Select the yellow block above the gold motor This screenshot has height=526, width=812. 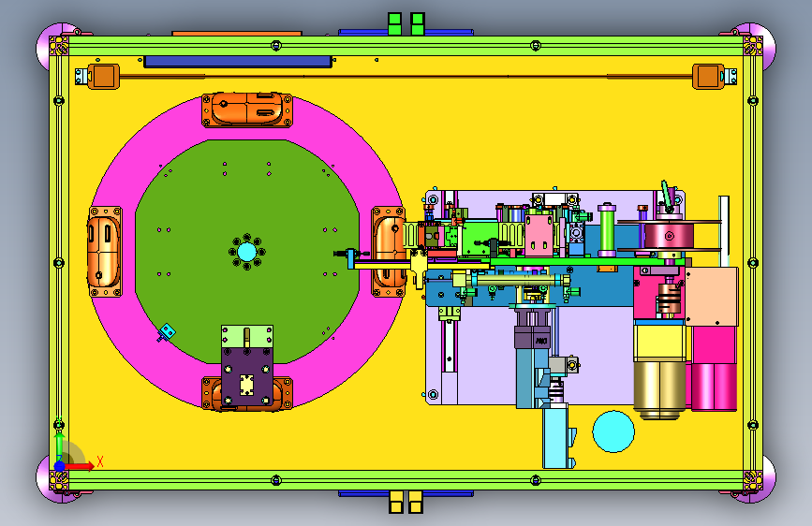659,342
